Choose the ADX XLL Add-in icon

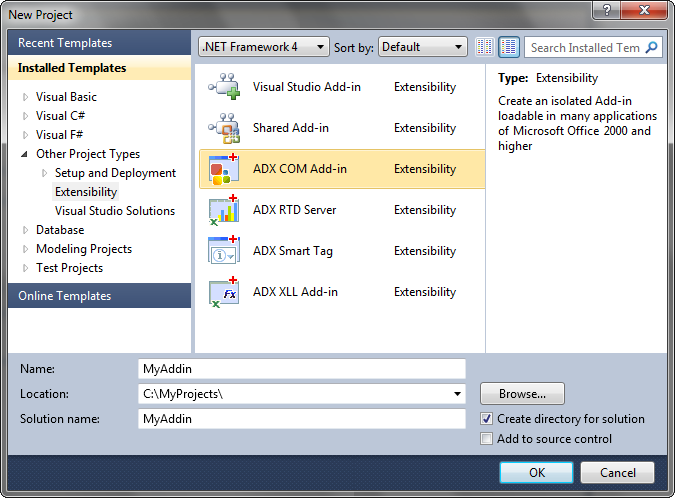(x=224, y=292)
